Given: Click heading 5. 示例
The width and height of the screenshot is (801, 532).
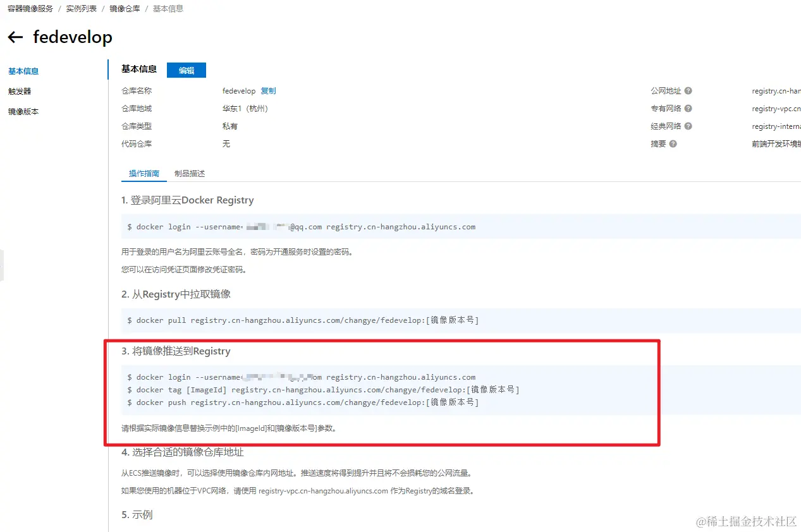Looking at the screenshot, I should pyautogui.click(x=137, y=515).
